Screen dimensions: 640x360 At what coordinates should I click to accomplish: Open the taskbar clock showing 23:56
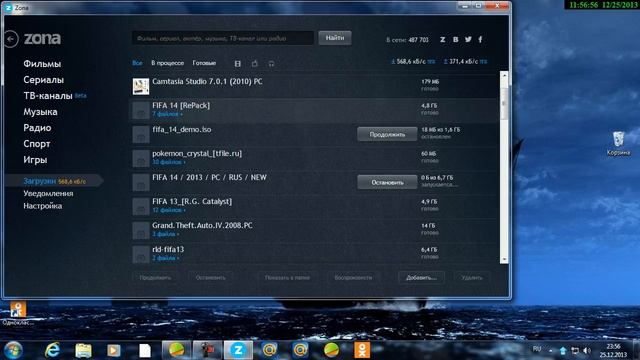coord(613,351)
